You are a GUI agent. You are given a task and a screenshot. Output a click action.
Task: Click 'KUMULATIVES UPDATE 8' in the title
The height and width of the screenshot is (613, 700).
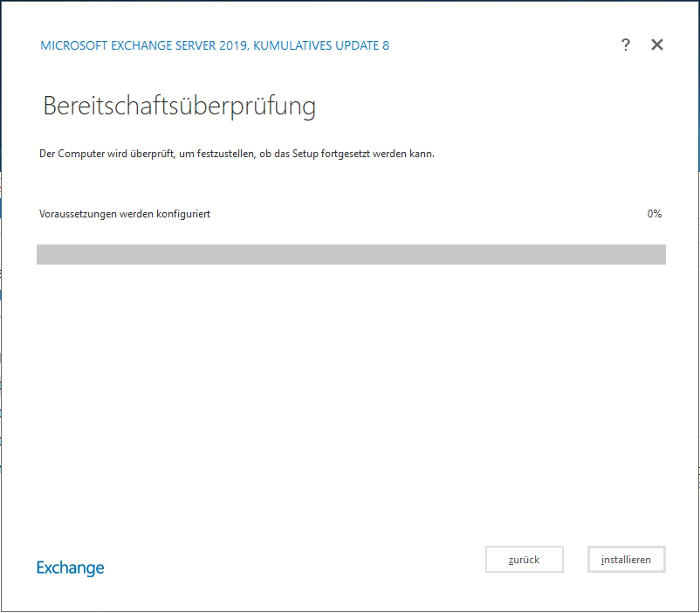coord(321,45)
